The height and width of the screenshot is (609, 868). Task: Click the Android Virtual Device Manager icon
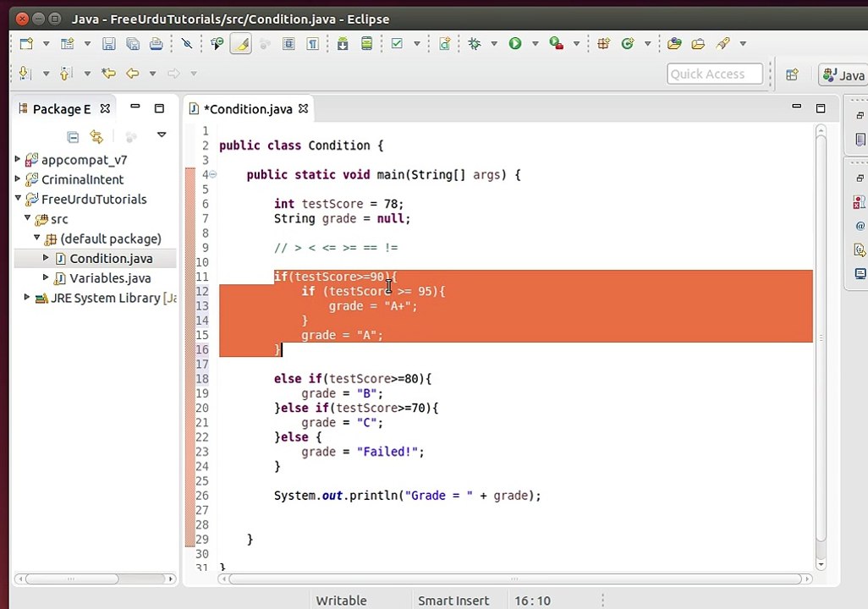(366, 43)
